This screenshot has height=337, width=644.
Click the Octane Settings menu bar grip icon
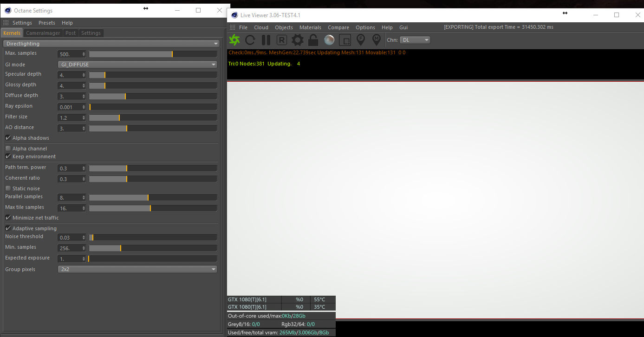[x=6, y=23]
